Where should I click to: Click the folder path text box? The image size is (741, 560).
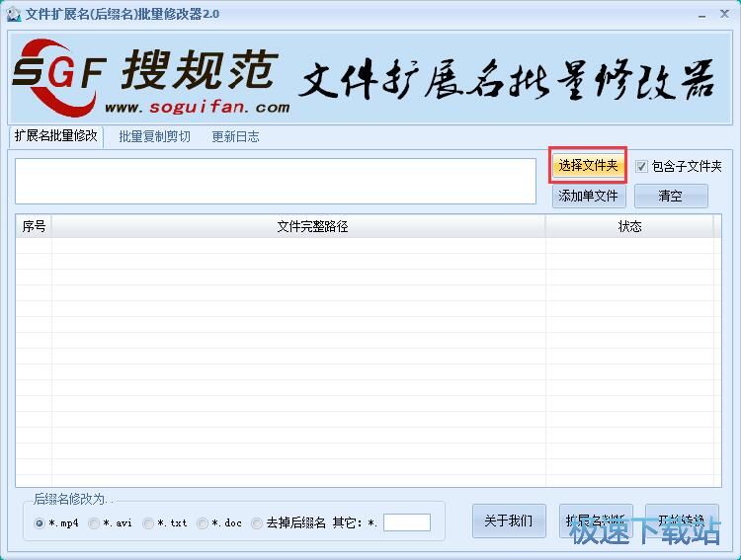tap(276, 182)
